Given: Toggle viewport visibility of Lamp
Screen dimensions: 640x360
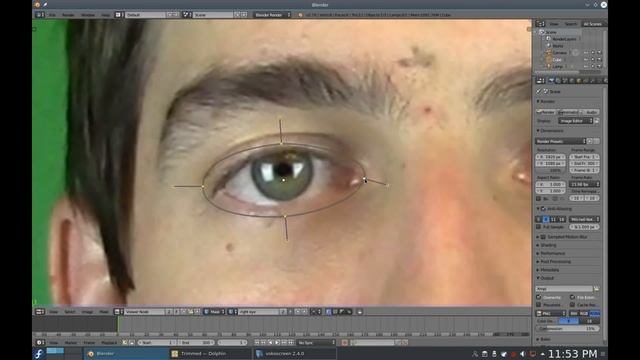Looking at the screenshot, I should point(586,66).
